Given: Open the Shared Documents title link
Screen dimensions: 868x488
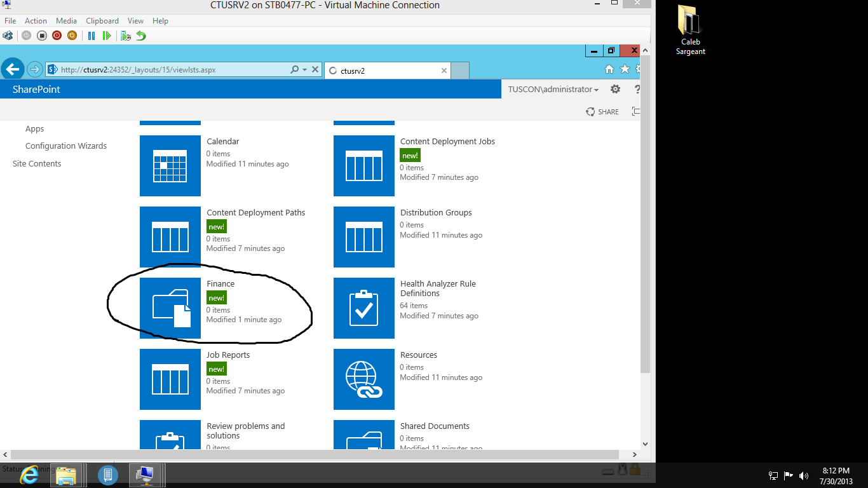Looking at the screenshot, I should 435,426.
